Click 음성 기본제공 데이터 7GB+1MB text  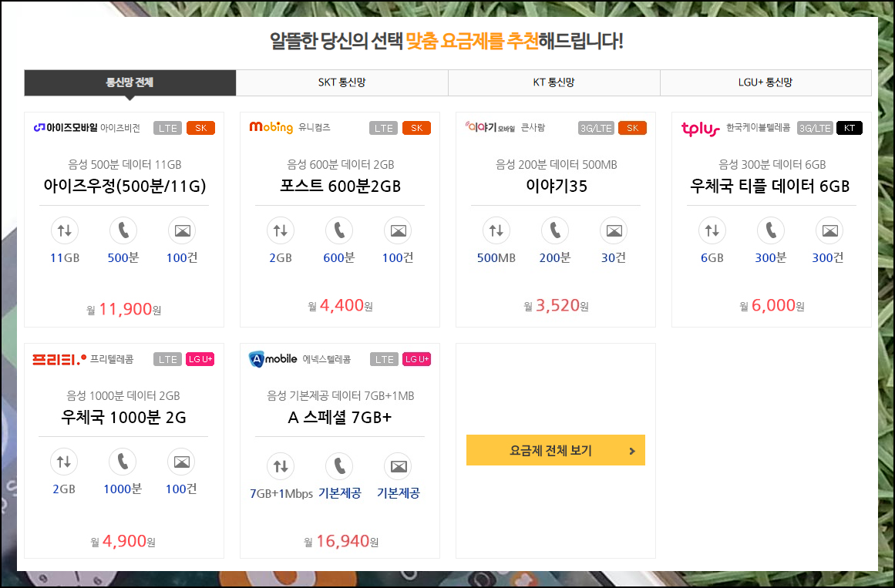point(340,395)
